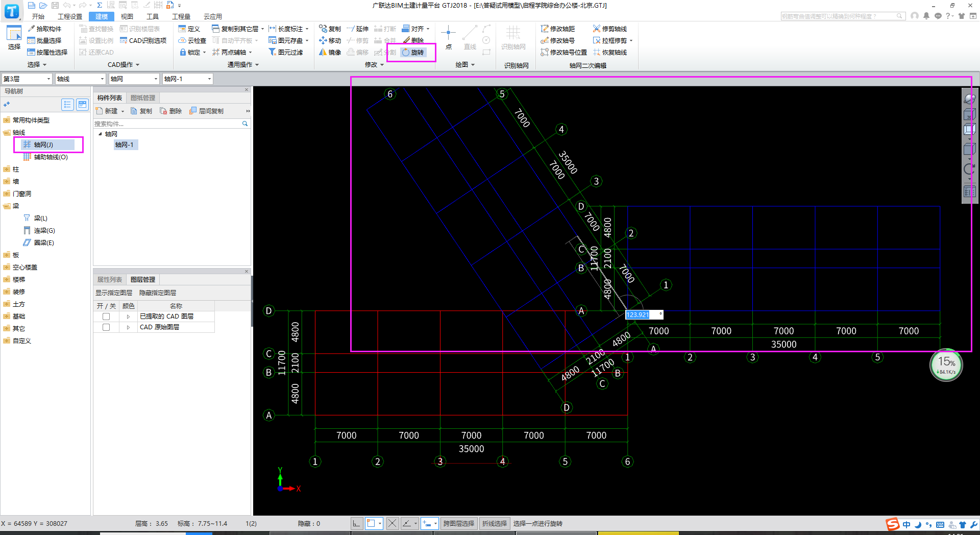Click the large 选择 select tool
The height and width of the screenshot is (535, 980).
14,38
